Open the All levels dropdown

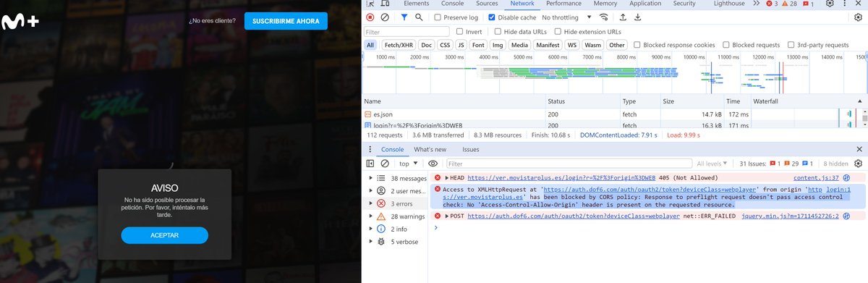coord(712,164)
